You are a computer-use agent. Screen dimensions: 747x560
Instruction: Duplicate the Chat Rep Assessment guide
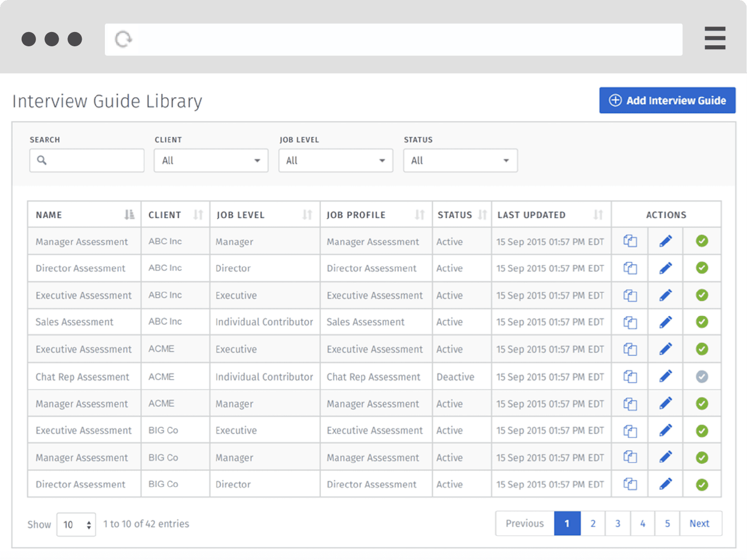pos(630,376)
